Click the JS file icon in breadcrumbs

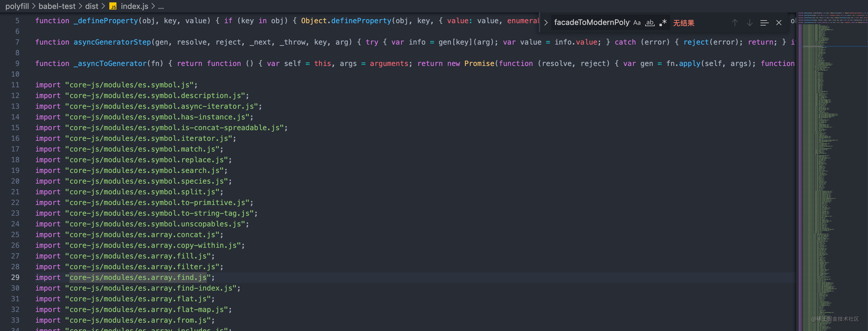113,7
